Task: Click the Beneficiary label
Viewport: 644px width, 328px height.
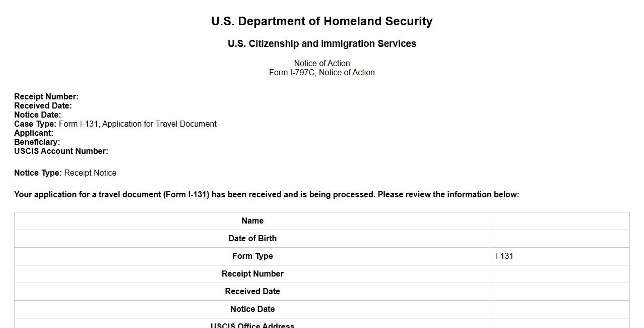Action: [x=37, y=142]
